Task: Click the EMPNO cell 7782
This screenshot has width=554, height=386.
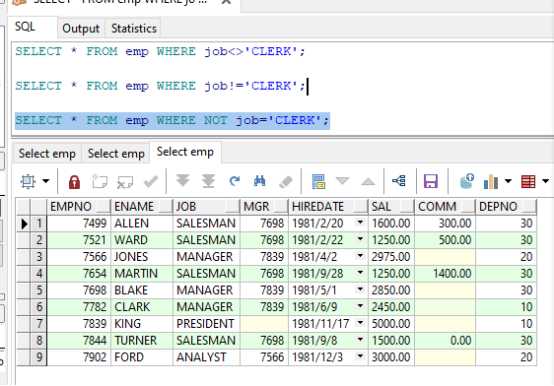Action: click(x=79, y=307)
